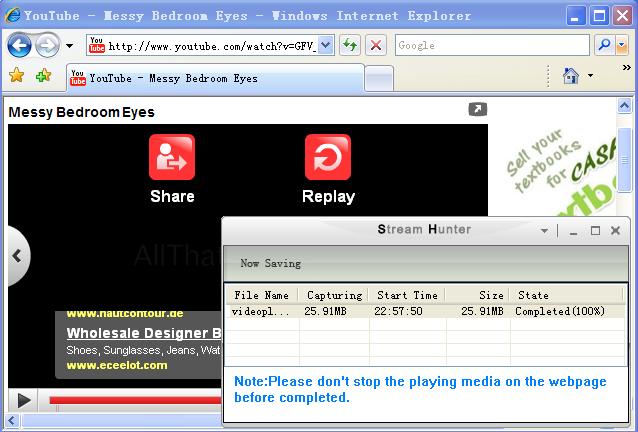Maximize the Stream Hunter window
Image resolution: width=638 pixels, height=432 pixels.
point(595,231)
